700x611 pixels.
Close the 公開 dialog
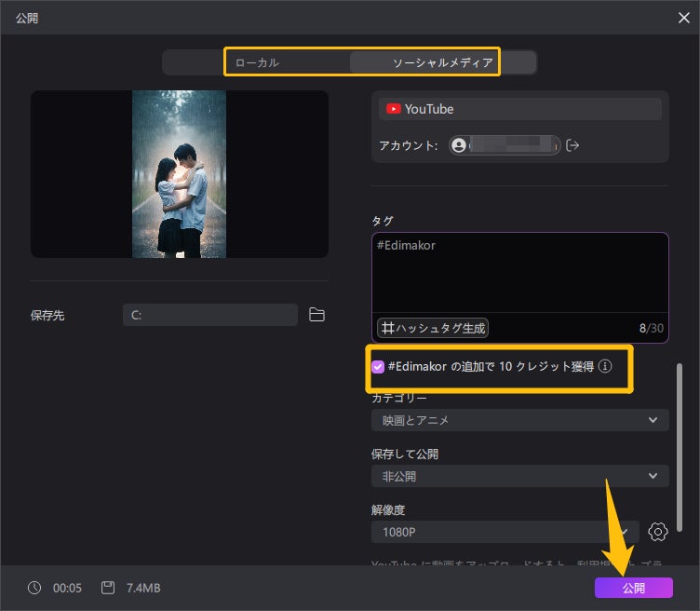click(x=683, y=18)
